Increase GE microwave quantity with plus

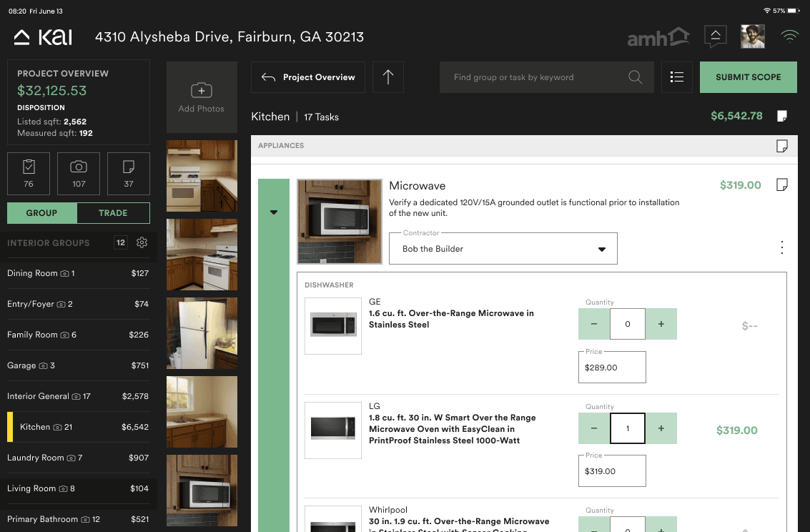661,324
